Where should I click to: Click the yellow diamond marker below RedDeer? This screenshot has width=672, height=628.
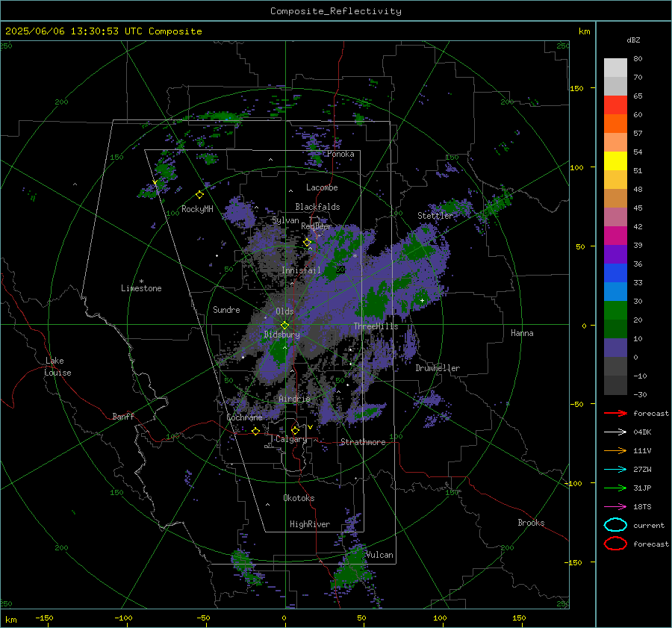pos(307,243)
